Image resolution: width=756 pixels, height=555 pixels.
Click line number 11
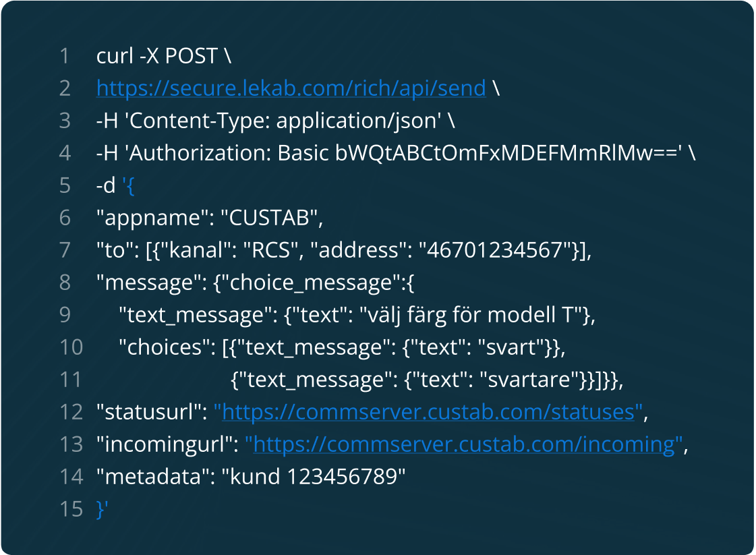click(70, 380)
